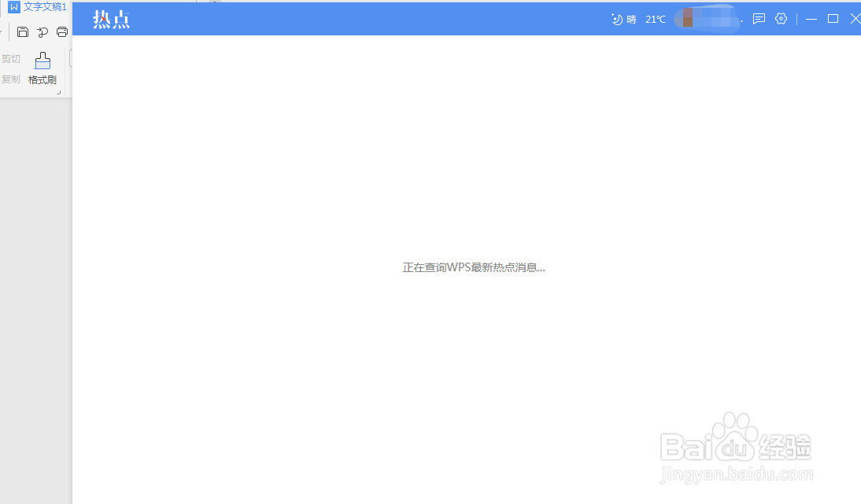Viewport: 861px width, 504px height.
Task: Click the 复制 copy command
Action: [x=10, y=79]
